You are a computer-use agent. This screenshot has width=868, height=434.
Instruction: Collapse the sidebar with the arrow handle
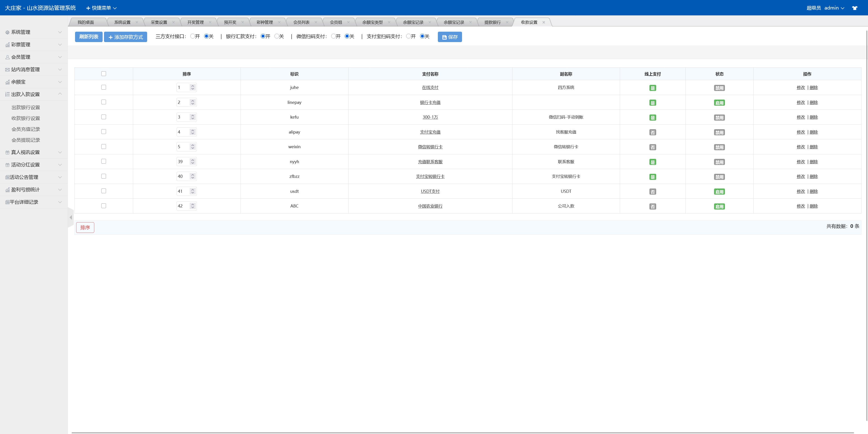click(x=71, y=217)
